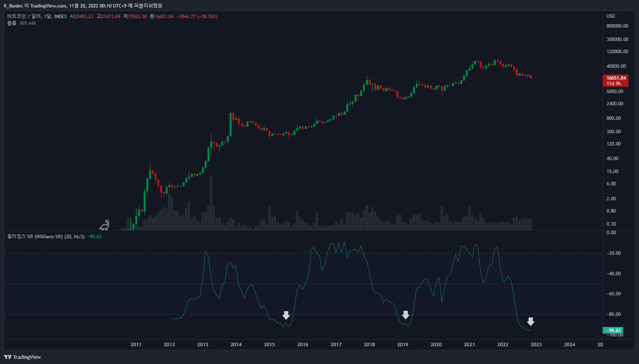The width and height of the screenshot is (639, 364).
Task: Click the 2.00 price axis label
Action: [x=611, y=199]
